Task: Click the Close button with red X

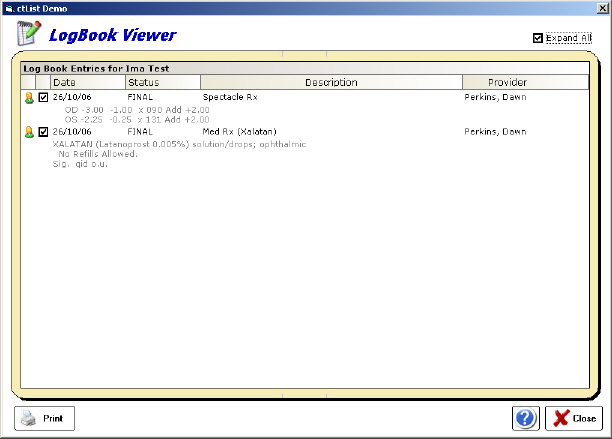Action: (574, 418)
